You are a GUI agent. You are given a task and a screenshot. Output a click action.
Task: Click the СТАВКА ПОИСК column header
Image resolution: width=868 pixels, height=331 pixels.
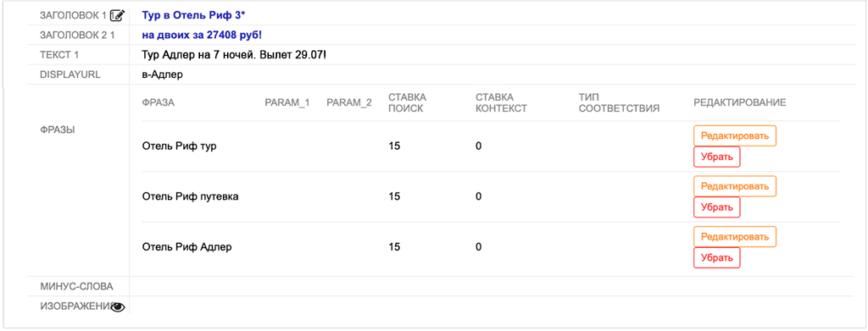coord(407,102)
